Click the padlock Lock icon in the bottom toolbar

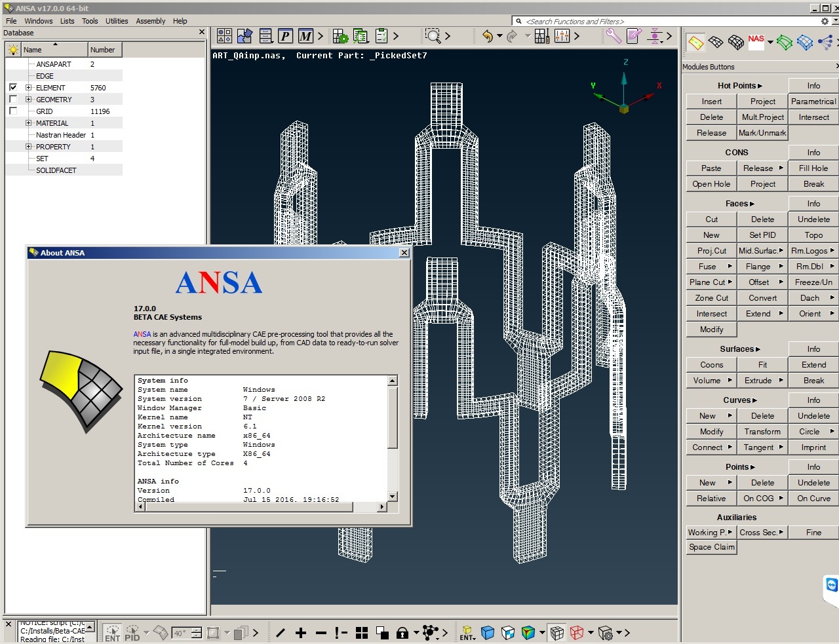[402, 633]
